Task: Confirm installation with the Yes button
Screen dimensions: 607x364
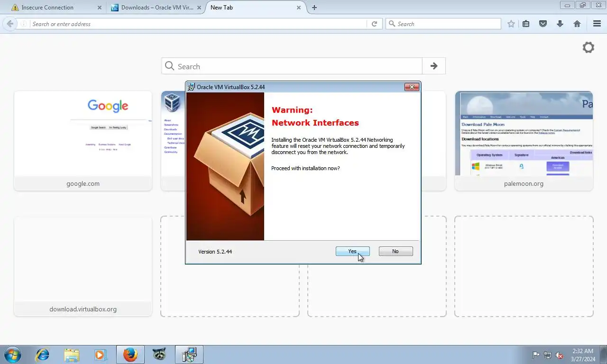Action: 352,251
